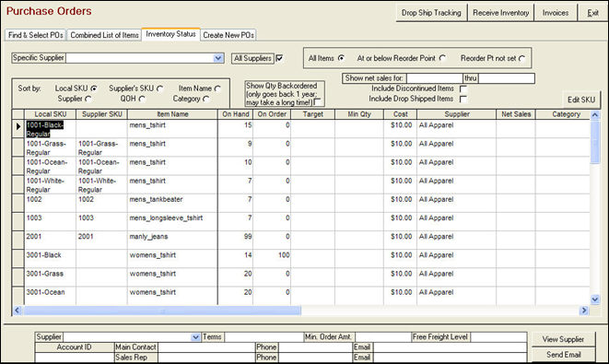This screenshot has width=609, height=364.
Task: Click the Send Email button
Action: click(563, 355)
